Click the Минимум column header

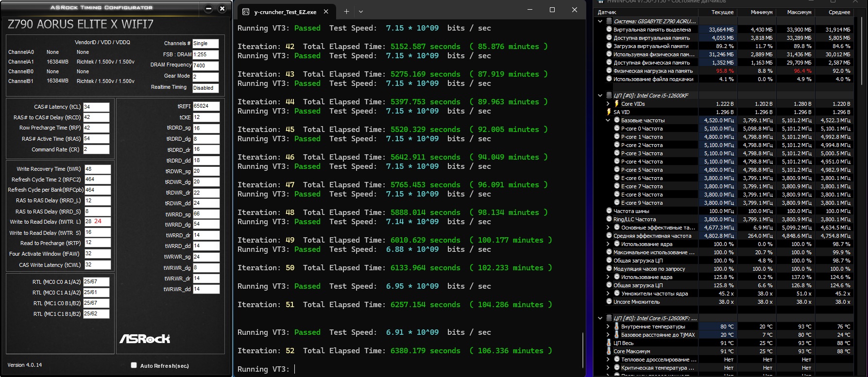coord(756,12)
